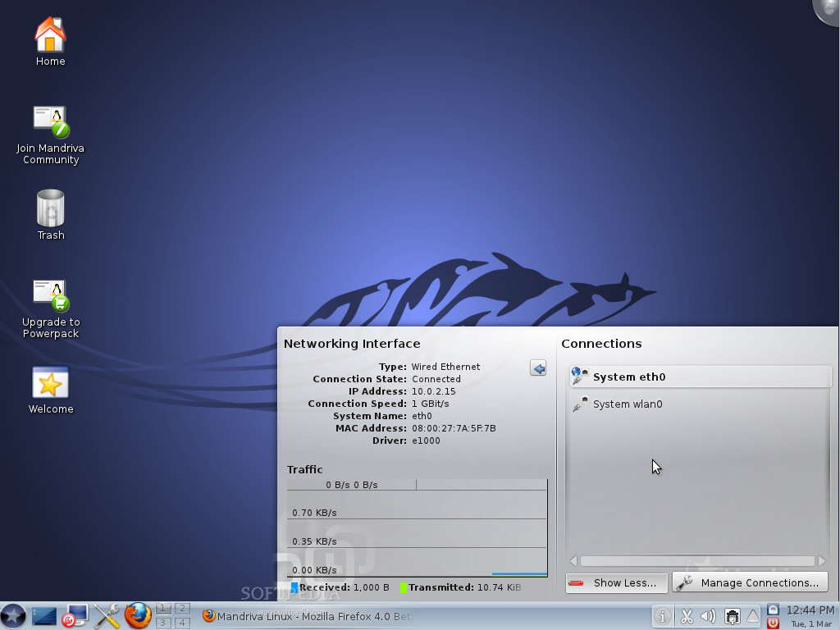
Task: Open the panel cashew at top right
Action: [830, 10]
